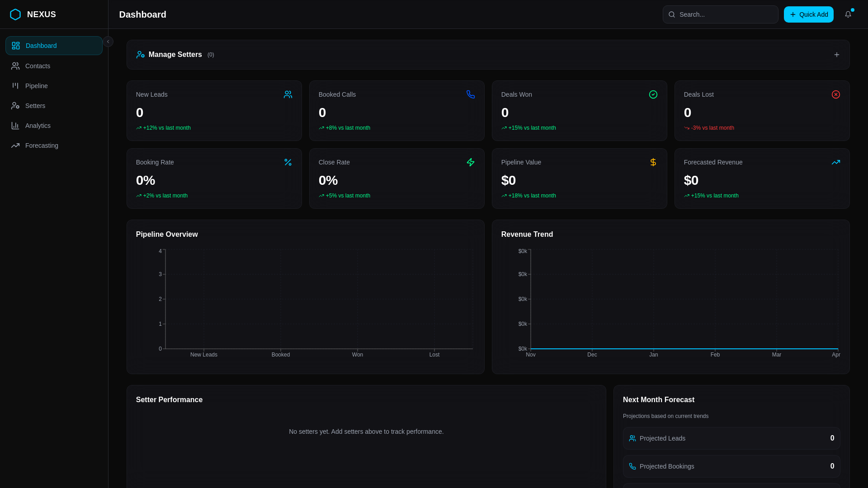The width and height of the screenshot is (868, 488).
Task: Open Analytics from the sidebar
Action: 54,126
